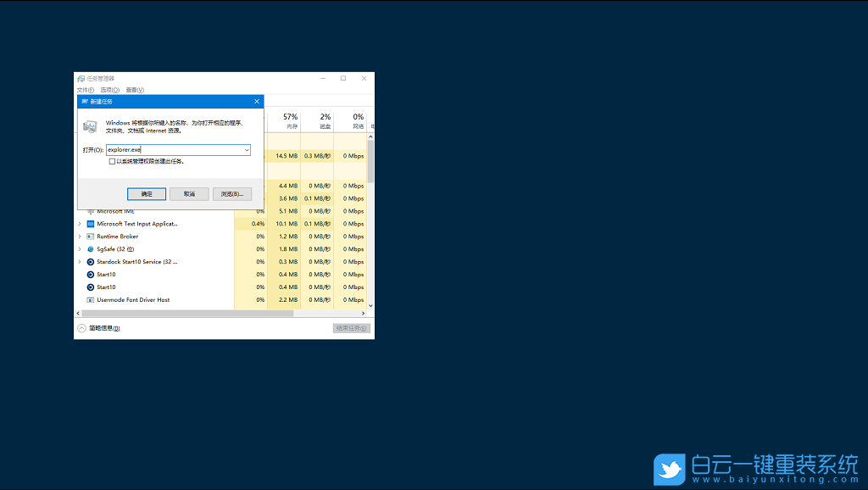The image size is (868, 490).
Task: Click the SgSafe (32 位) process icon
Action: (89, 249)
